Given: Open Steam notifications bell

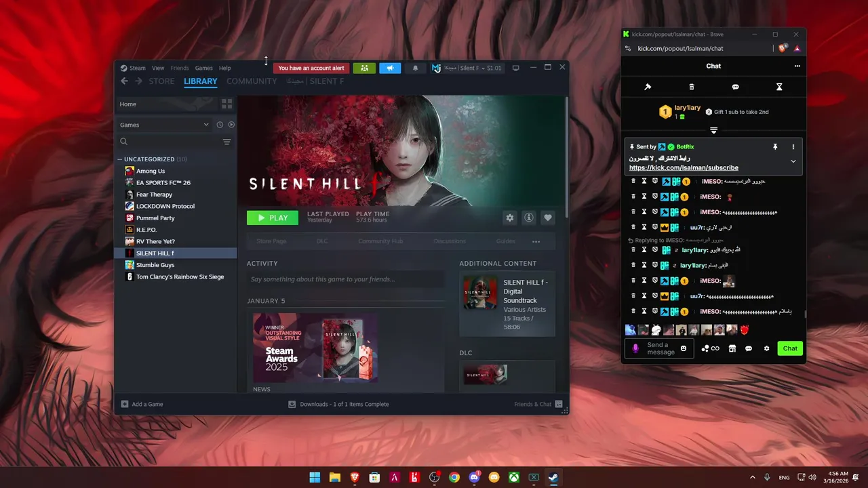Looking at the screenshot, I should [x=416, y=68].
